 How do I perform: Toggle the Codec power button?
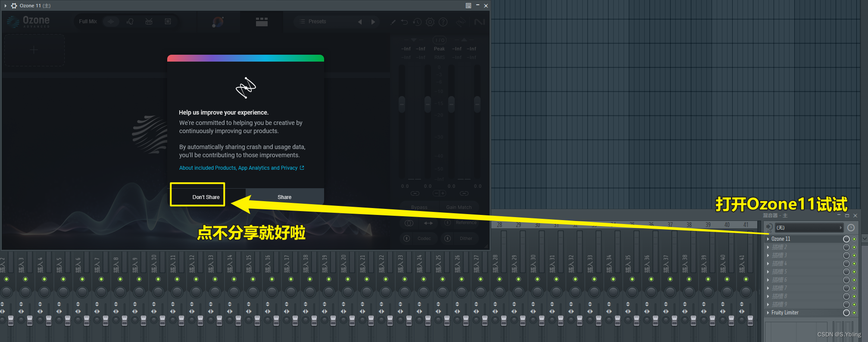click(406, 238)
